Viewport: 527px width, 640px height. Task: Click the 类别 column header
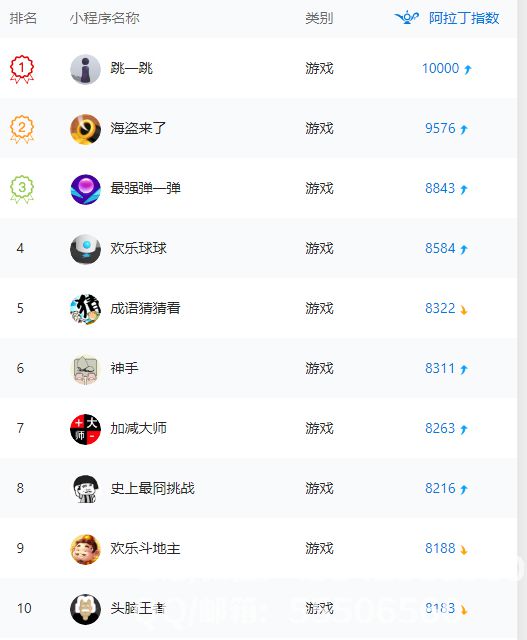pyautogui.click(x=319, y=18)
